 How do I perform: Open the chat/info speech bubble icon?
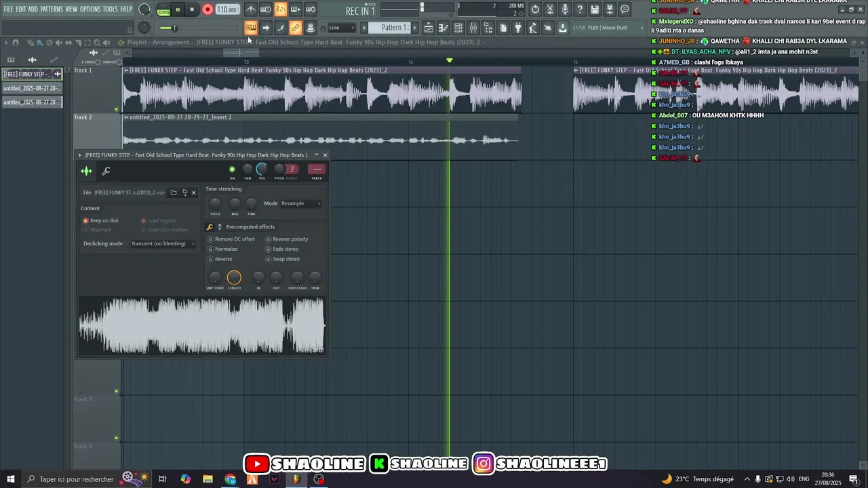(x=625, y=9)
